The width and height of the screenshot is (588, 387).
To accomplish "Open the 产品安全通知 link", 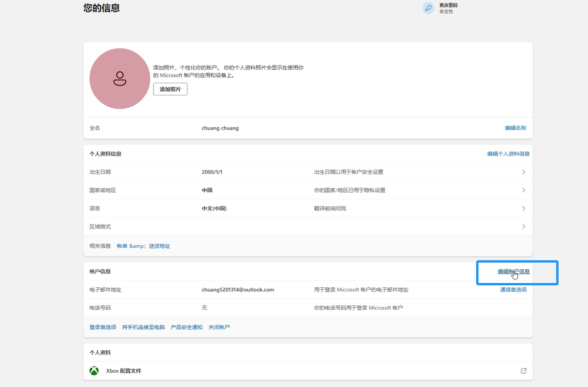I will coord(186,327).
